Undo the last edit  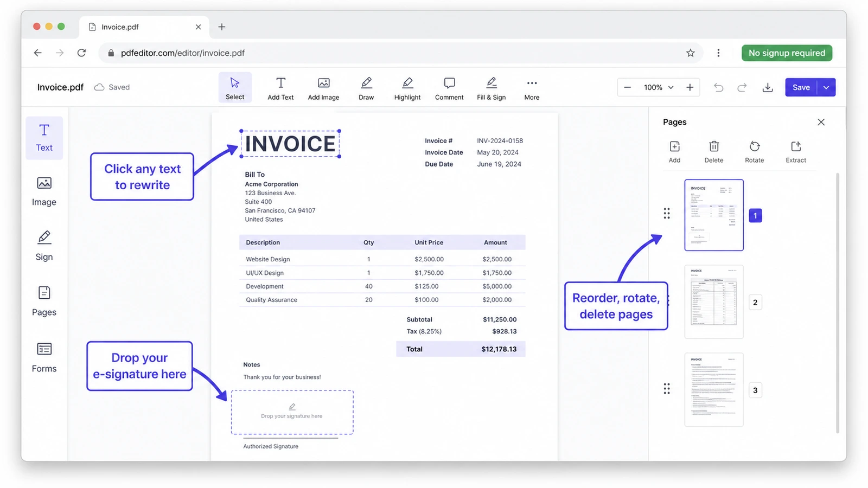coord(718,87)
